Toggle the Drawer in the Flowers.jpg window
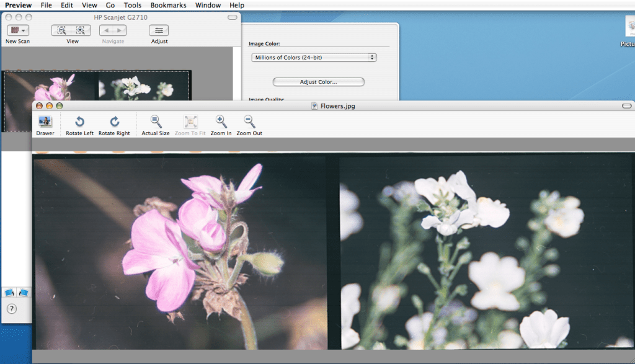The height and width of the screenshot is (364, 635). click(x=45, y=122)
